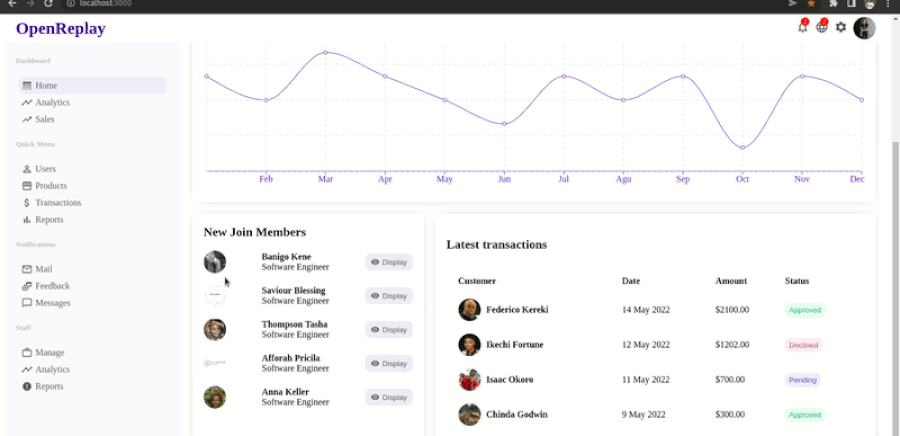
Task: Click Declined status for Ikechi Fortune
Action: click(x=803, y=345)
